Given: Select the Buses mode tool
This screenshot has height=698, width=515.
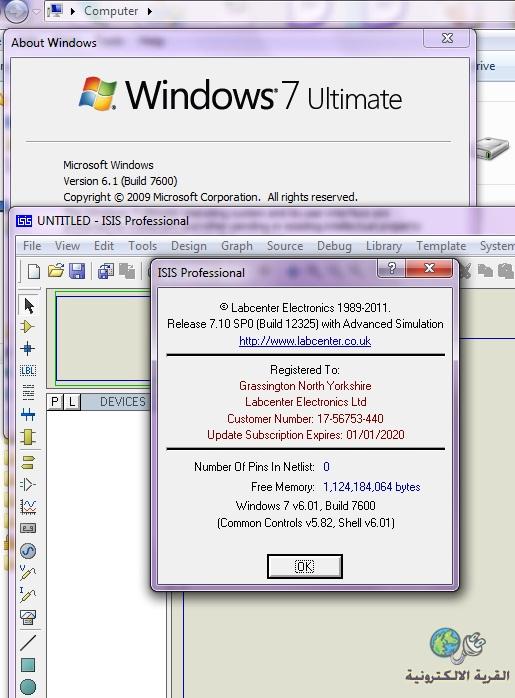Looking at the screenshot, I should pyautogui.click(x=28, y=415).
